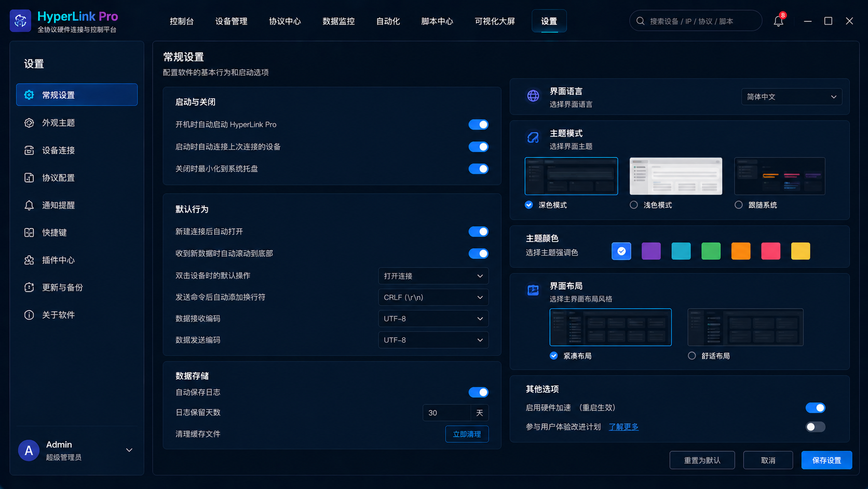Open the double-click default action dropdown
This screenshot has height=489, width=868.
(x=433, y=276)
